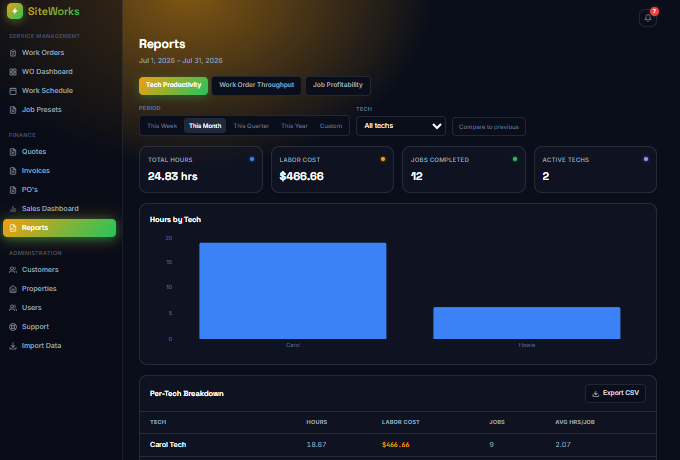This screenshot has height=460, width=680.
Task: Click the Labor Cost column header
Action: click(400, 422)
